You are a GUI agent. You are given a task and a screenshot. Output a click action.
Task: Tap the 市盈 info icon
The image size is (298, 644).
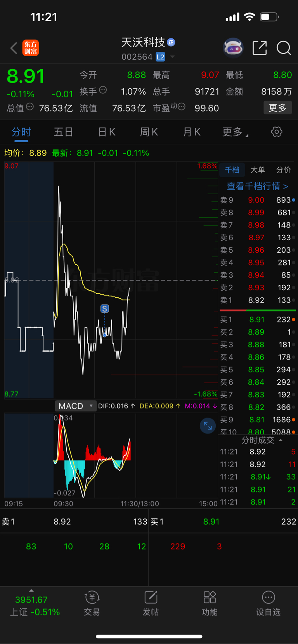pos(181,107)
